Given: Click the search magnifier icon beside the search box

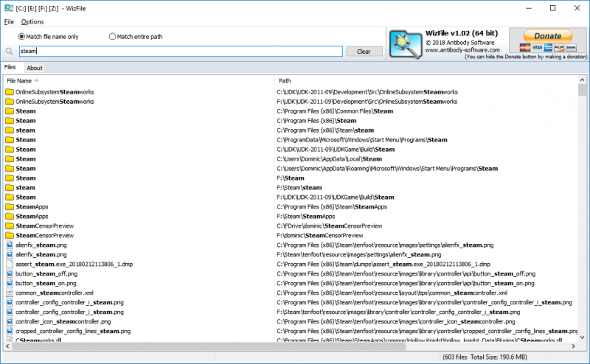Looking at the screenshot, I should [x=10, y=51].
